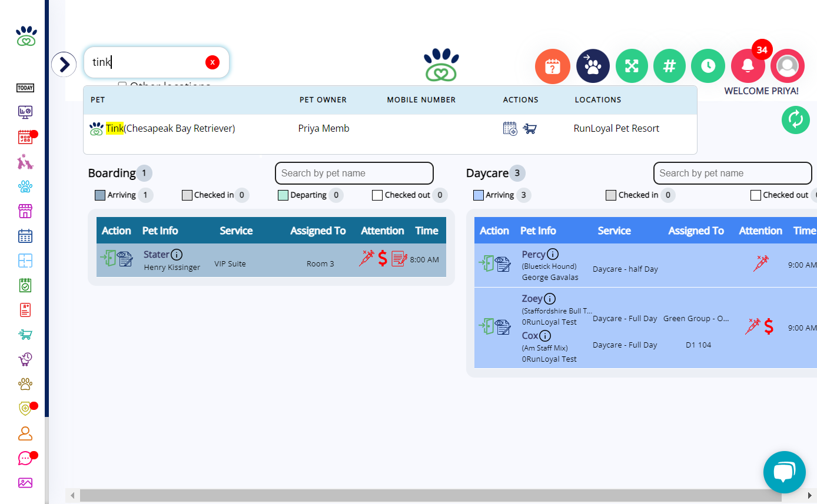Viewport: 817px width, 504px height.
Task: Check in Percy using door icon
Action: tap(486, 263)
